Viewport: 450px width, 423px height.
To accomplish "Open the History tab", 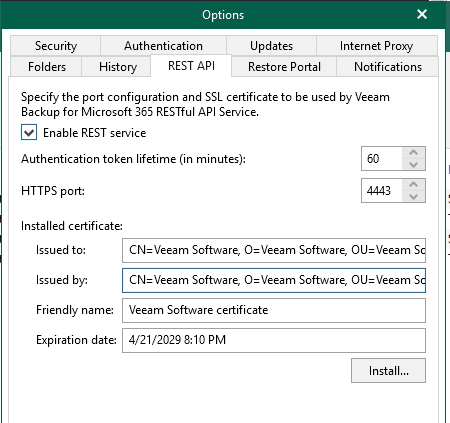I will (116, 67).
